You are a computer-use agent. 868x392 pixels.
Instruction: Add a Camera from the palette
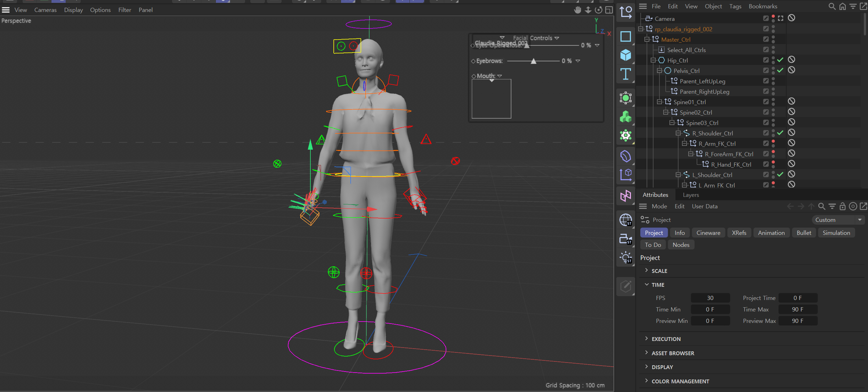(626, 239)
